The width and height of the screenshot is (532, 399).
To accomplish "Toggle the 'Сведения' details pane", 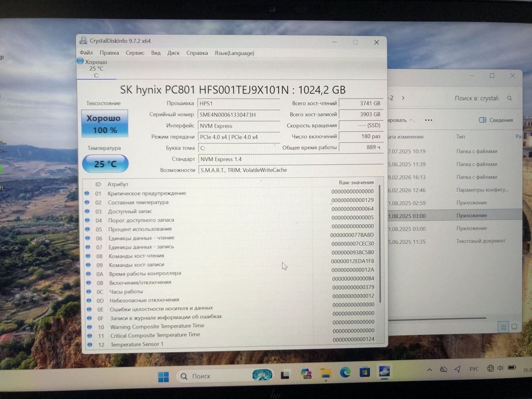I will [496, 120].
